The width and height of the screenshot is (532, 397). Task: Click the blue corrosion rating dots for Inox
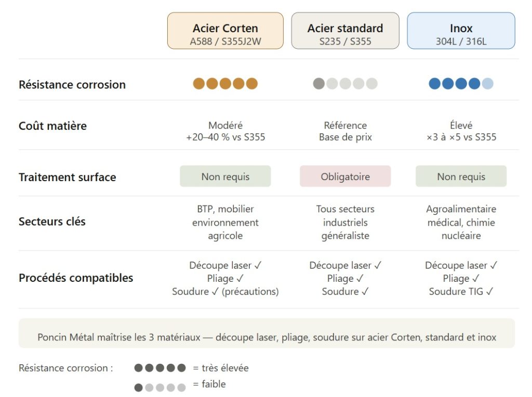pos(461,84)
